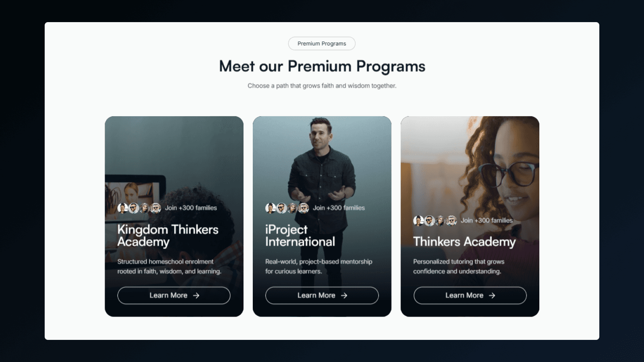Click Join +300 families on iProject card

click(339, 208)
